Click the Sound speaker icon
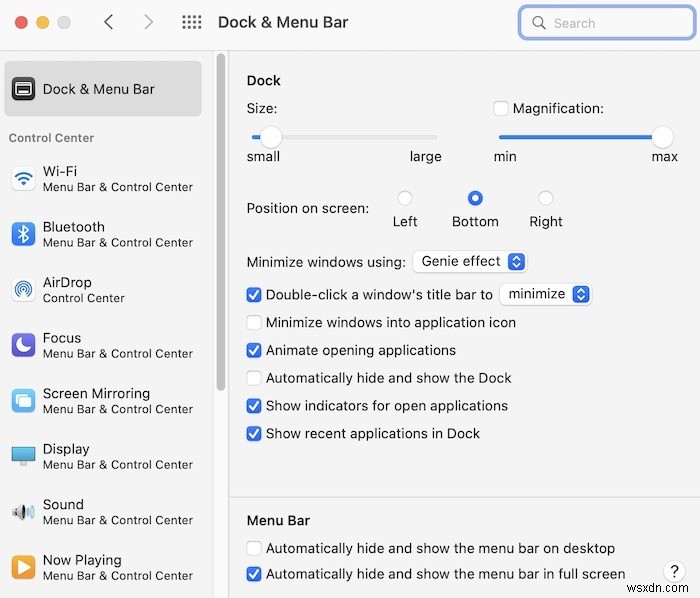This screenshot has height=598, width=700. [x=23, y=512]
